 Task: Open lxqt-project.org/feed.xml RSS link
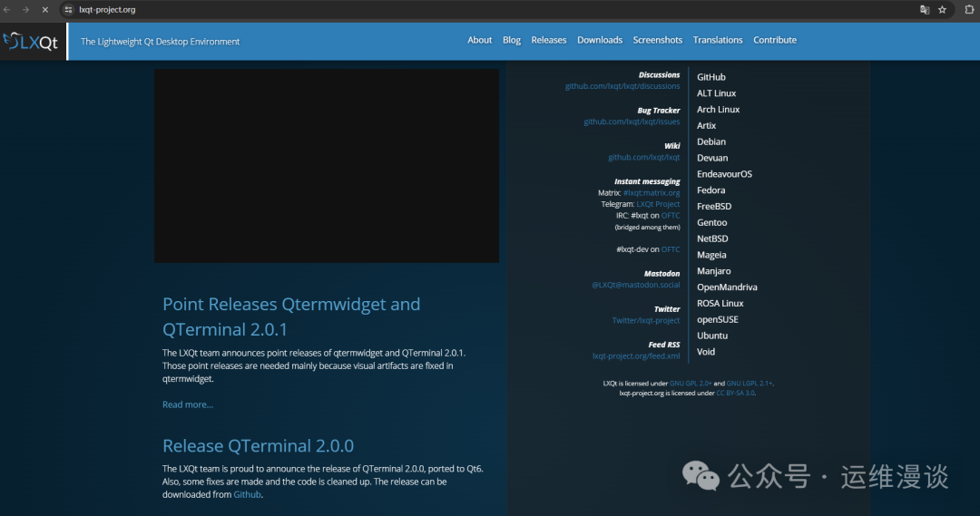click(635, 356)
